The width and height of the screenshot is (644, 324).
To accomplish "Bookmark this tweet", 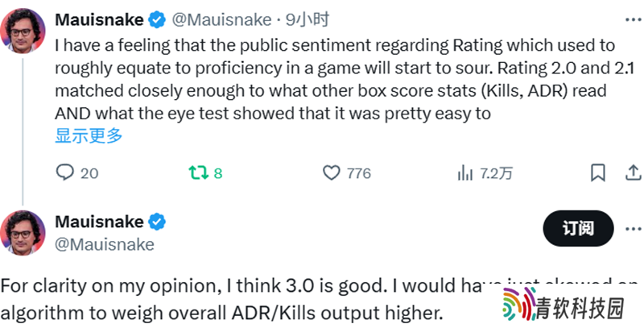I will tap(598, 172).
